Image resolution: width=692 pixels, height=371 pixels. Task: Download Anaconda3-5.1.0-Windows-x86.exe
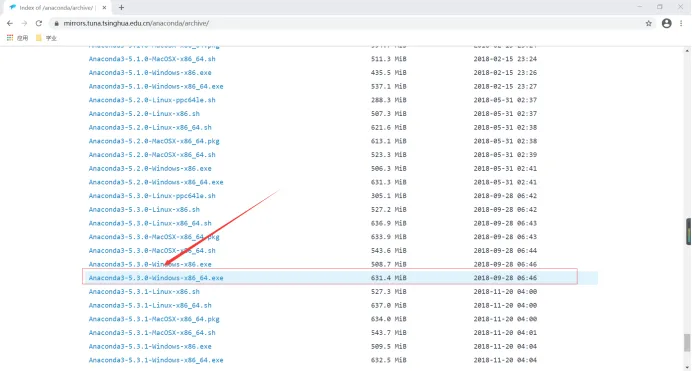point(150,72)
